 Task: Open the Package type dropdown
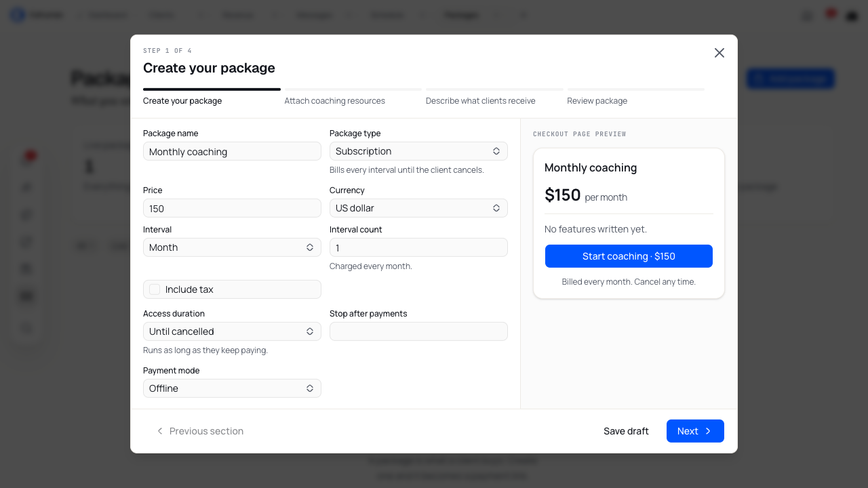pyautogui.click(x=418, y=151)
